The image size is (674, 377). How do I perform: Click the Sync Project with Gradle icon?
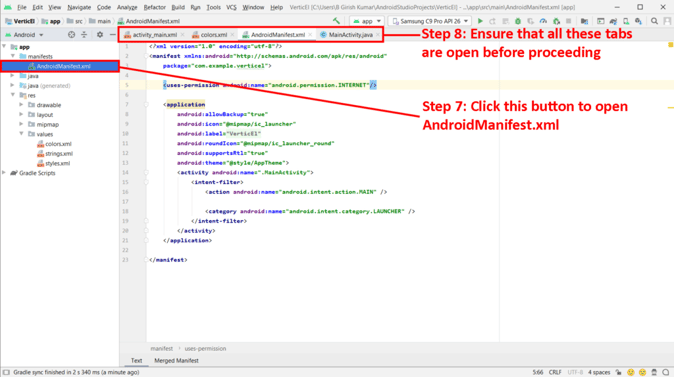tap(613, 21)
